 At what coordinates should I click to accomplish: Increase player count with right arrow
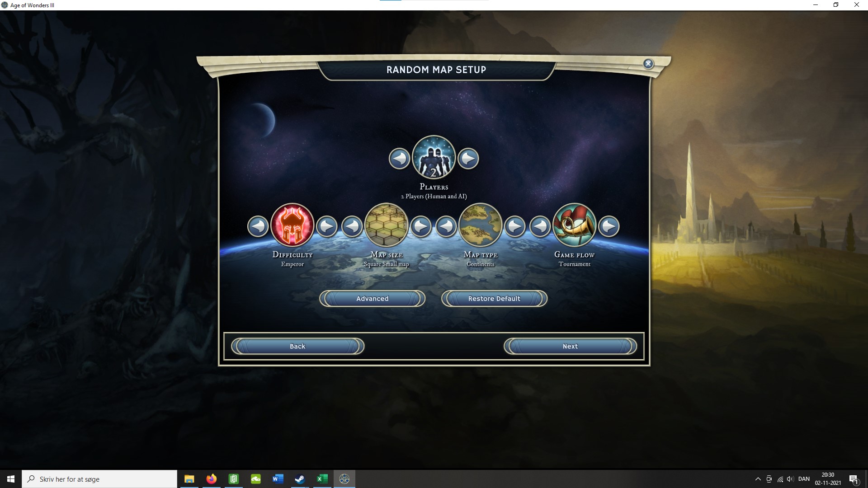tap(468, 159)
